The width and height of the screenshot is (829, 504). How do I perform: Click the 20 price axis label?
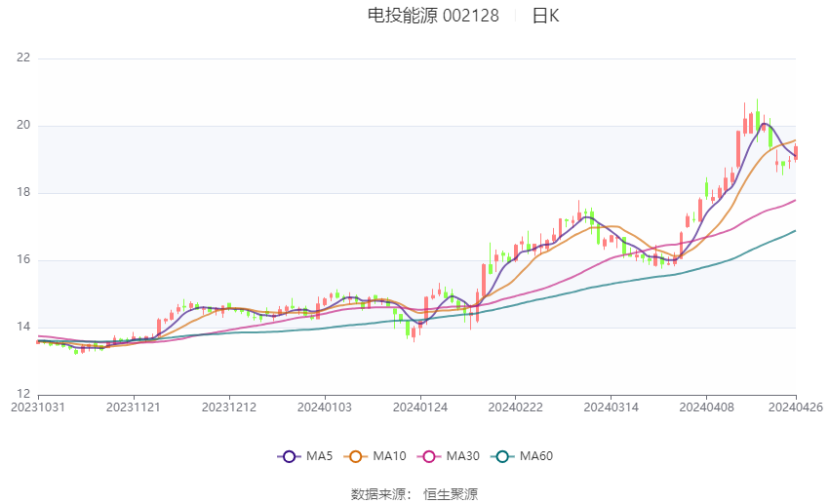(23, 125)
